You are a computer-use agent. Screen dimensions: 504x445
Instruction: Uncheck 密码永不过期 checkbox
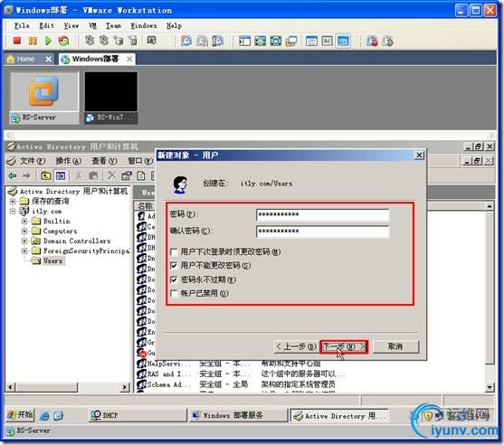tap(174, 279)
